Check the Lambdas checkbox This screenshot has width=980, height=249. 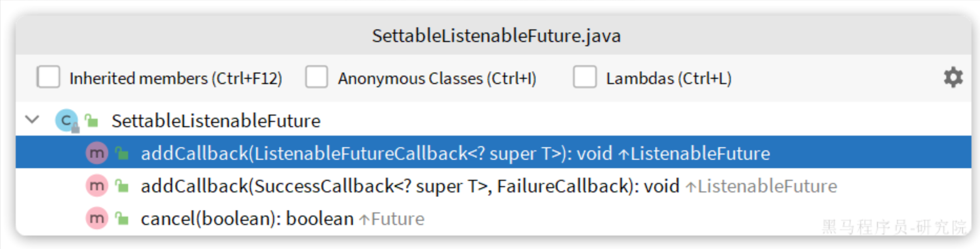click(584, 77)
